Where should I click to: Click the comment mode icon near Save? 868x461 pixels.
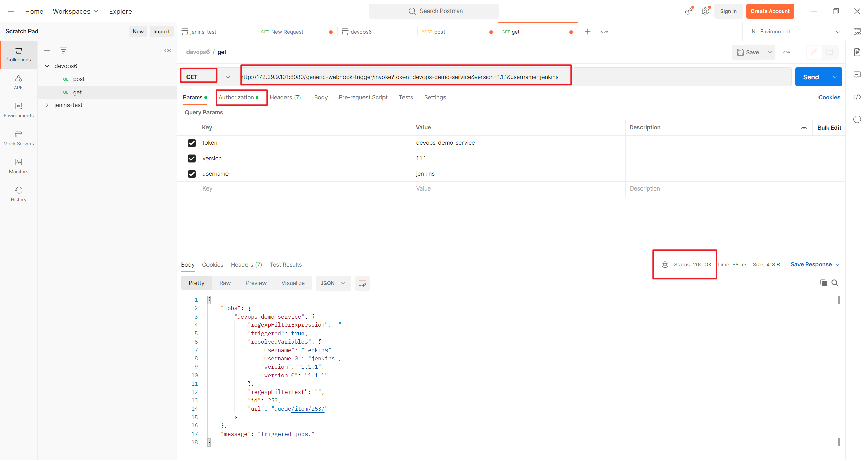tap(830, 52)
